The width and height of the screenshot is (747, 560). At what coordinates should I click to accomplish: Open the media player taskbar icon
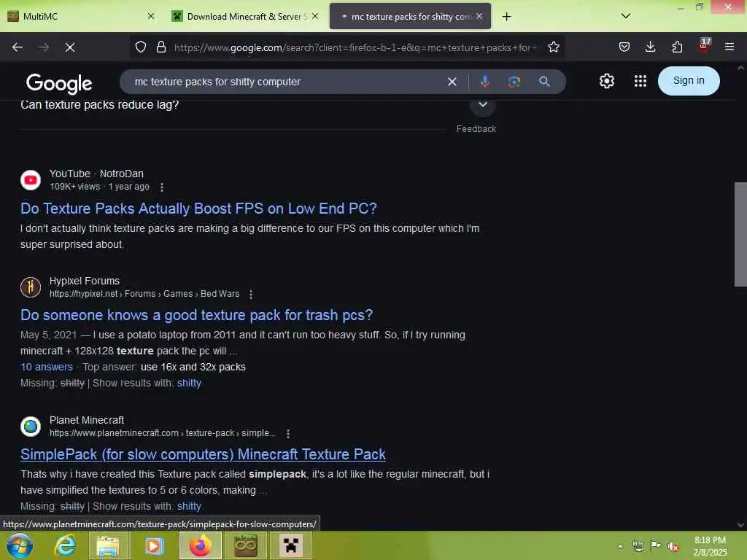pyautogui.click(x=153, y=545)
